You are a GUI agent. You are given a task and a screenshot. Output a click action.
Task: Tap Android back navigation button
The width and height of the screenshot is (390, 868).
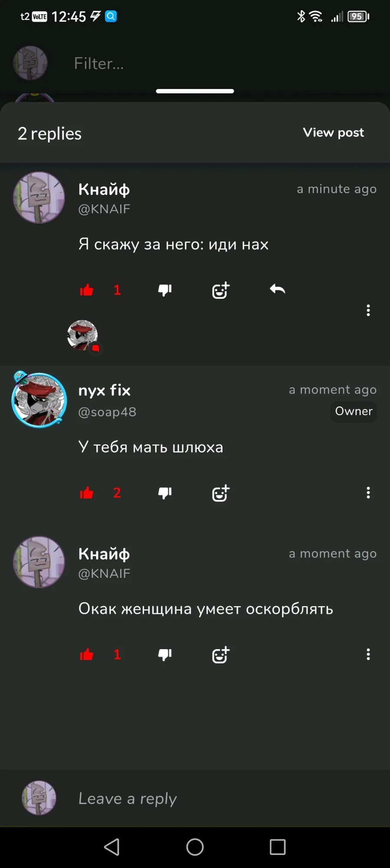[x=112, y=847]
